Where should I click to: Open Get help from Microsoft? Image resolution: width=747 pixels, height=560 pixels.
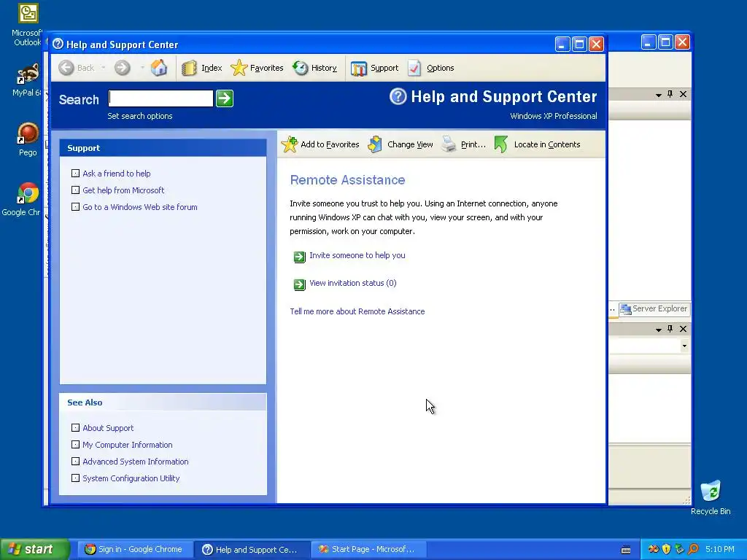pyautogui.click(x=123, y=190)
